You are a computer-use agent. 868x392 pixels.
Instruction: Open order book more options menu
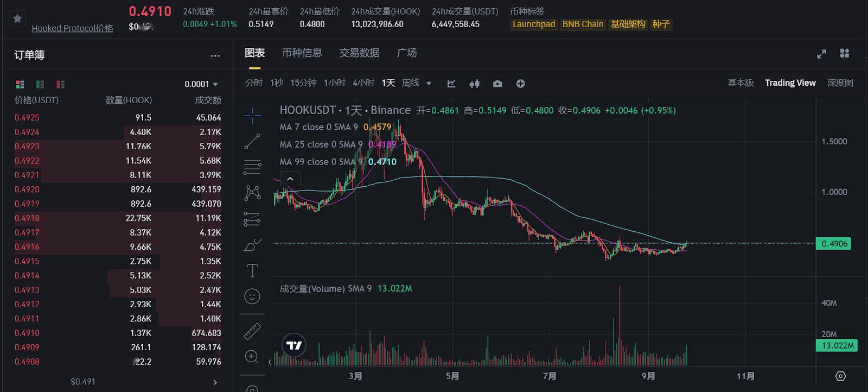point(215,55)
